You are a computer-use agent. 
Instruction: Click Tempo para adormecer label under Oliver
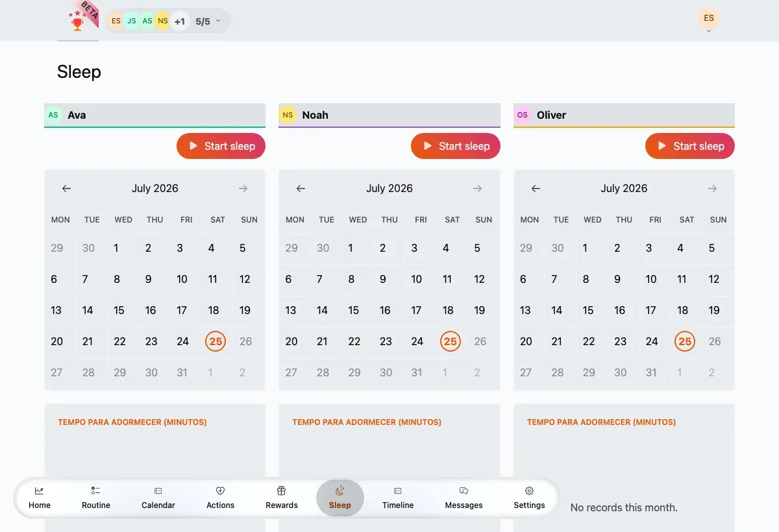pyautogui.click(x=601, y=422)
